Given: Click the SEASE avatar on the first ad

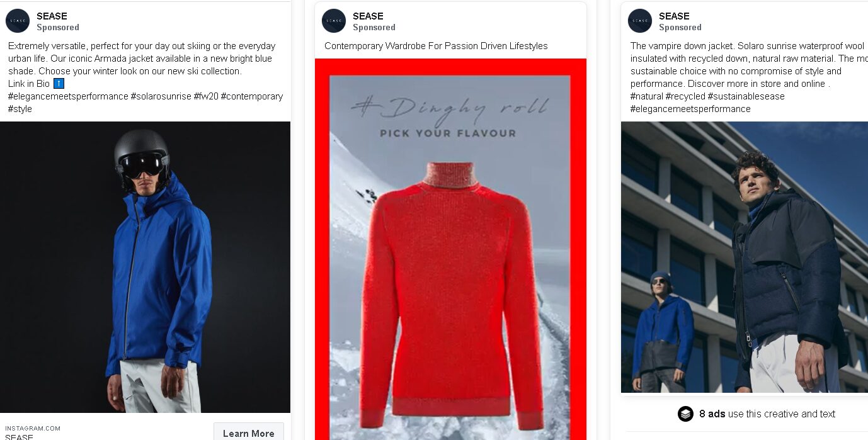Looking at the screenshot, I should coord(18,21).
